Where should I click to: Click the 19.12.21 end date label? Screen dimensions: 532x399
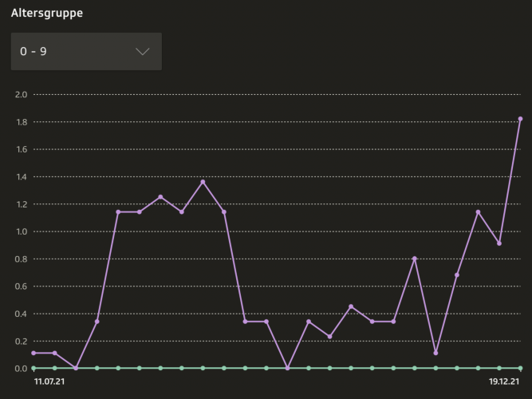(x=504, y=382)
